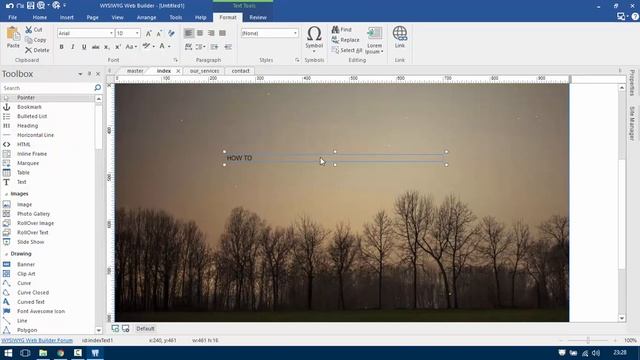The width and height of the screenshot is (640, 360).
Task: Copy the selection
Action: [x=36, y=40]
